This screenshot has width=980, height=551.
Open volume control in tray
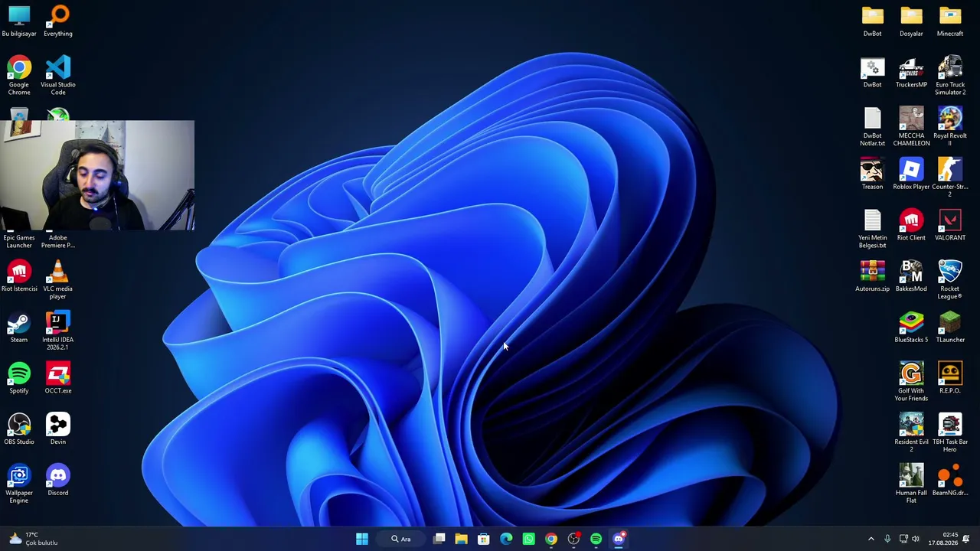(x=915, y=539)
